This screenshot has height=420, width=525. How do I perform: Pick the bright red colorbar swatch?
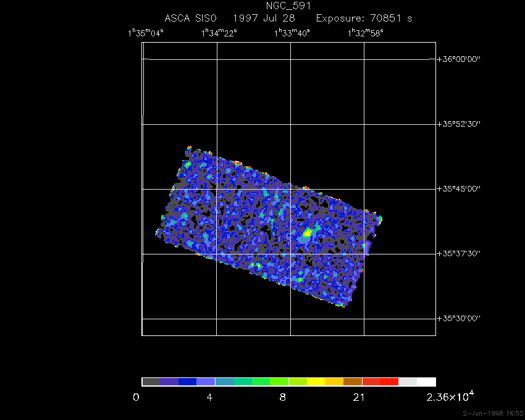[389, 382]
